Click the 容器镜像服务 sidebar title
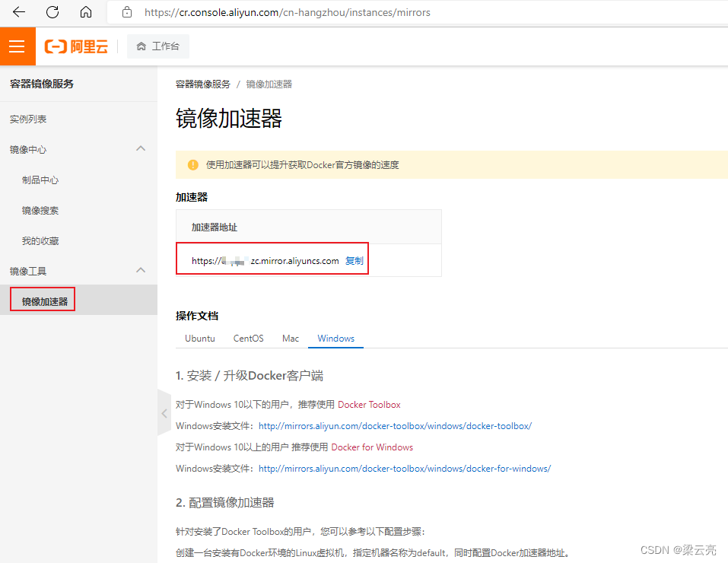The height and width of the screenshot is (563, 728). pos(42,84)
